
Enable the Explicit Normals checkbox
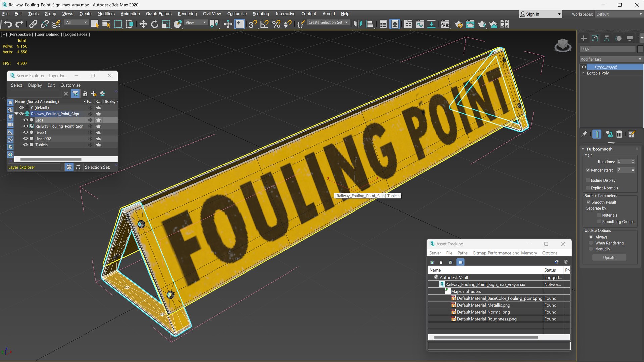588,188
